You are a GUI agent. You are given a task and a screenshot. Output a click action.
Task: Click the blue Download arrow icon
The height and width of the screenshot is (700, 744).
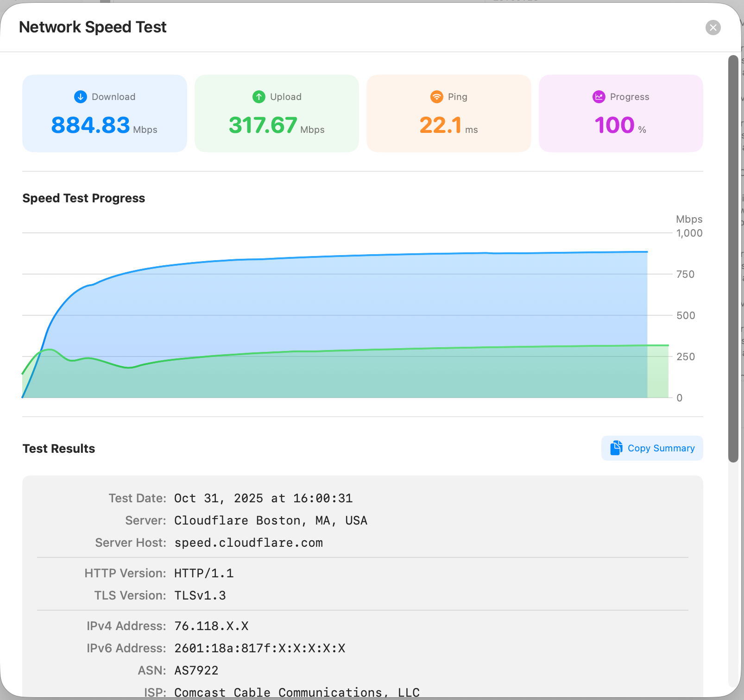81,97
